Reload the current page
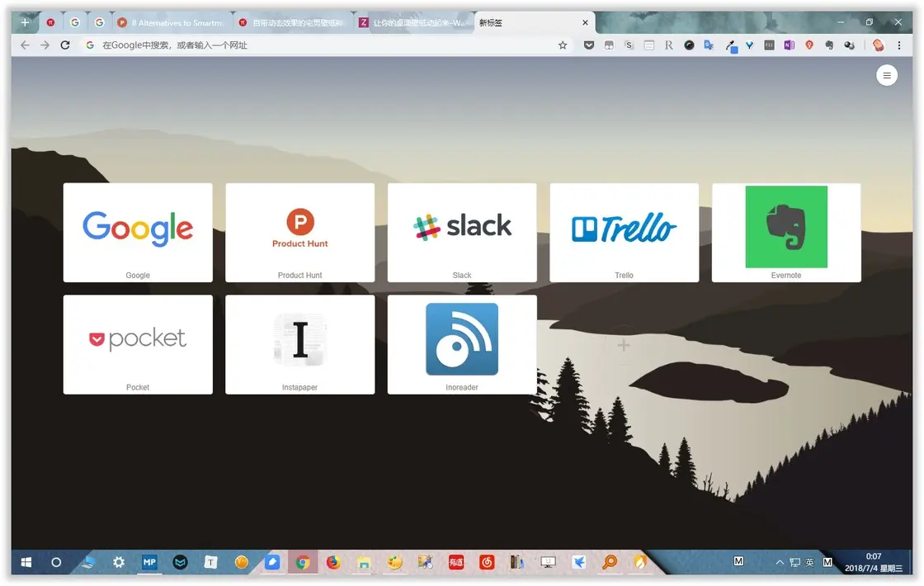Image resolution: width=924 pixels, height=586 pixels. [65, 45]
